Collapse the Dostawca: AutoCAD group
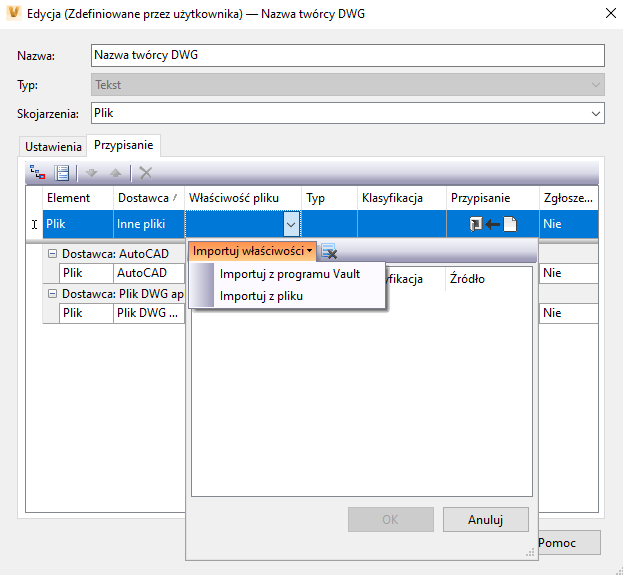This screenshot has height=575, width=623. point(52,254)
